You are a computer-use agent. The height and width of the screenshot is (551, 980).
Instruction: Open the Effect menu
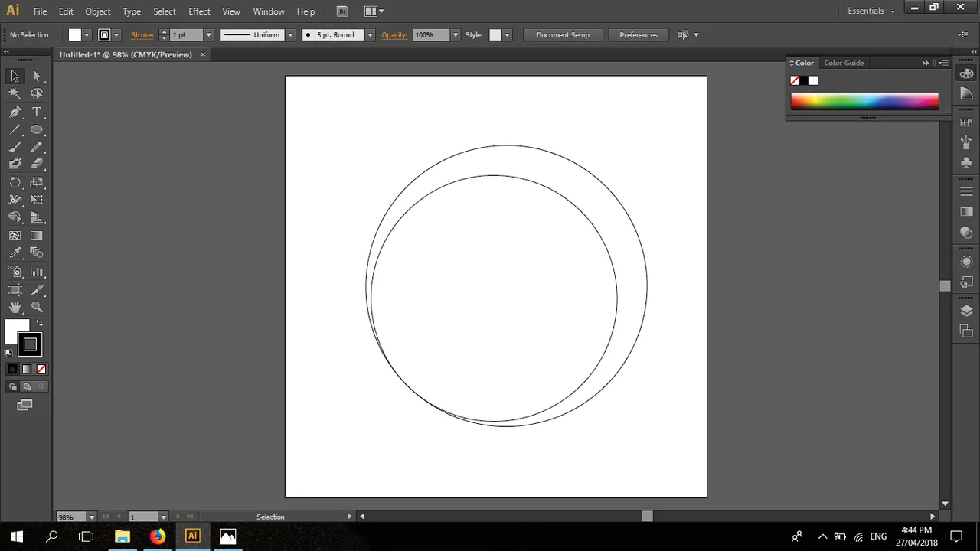point(199,11)
